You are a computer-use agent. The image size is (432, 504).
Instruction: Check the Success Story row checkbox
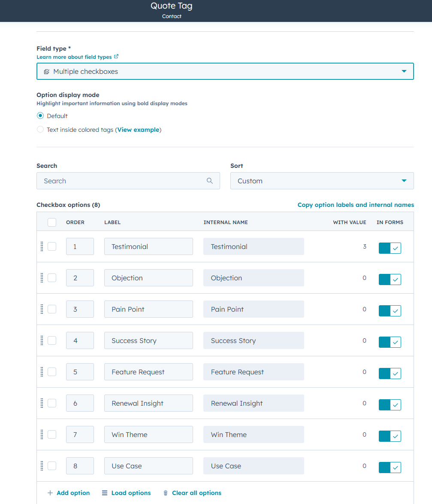(x=52, y=340)
